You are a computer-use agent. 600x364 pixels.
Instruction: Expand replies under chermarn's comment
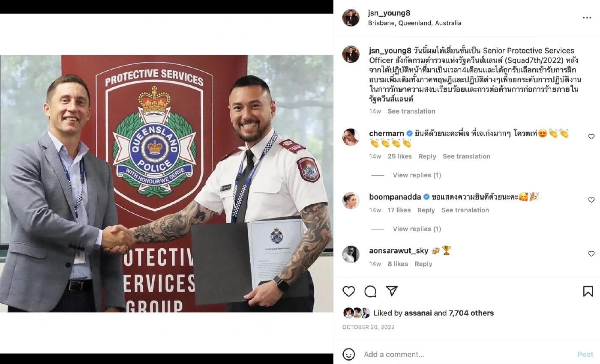pos(417,175)
